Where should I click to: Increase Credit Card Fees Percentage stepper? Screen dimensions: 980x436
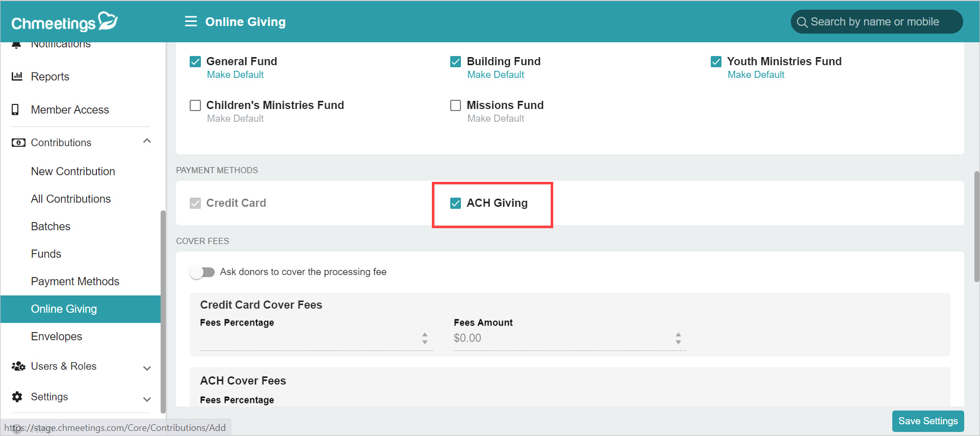(x=425, y=335)
